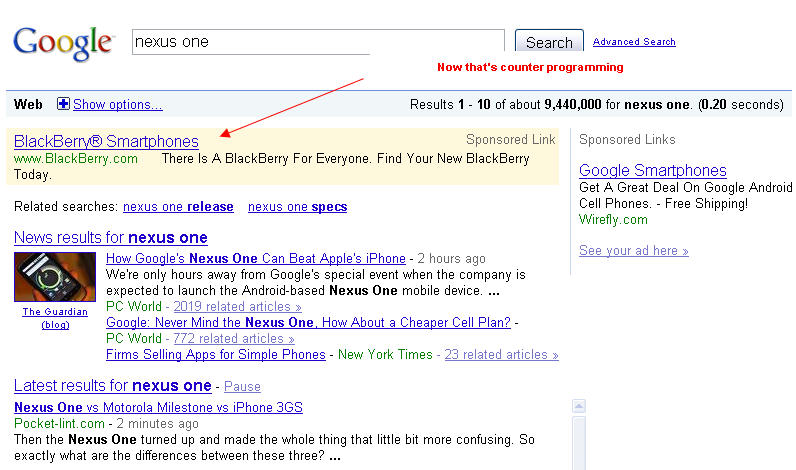Open the '2019 related articles' link
The image size is (796, 470).
point(237,307)
